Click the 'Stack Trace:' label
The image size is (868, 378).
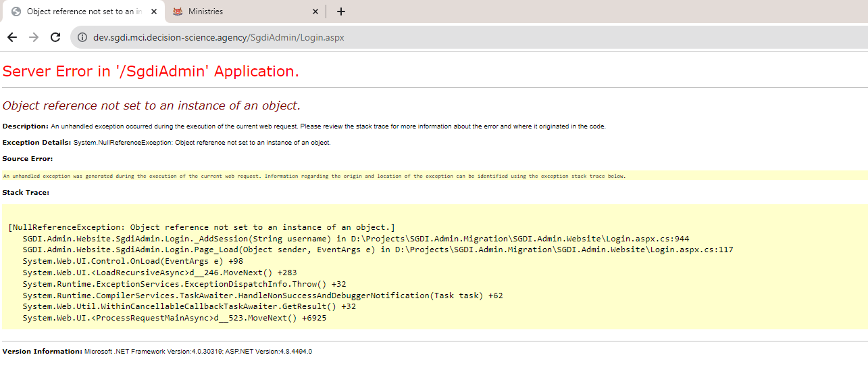tap(26, 193)
